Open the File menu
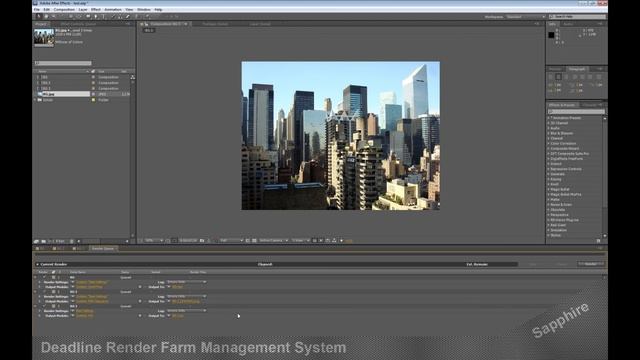 pyautogui.click(x=36, y=9)
